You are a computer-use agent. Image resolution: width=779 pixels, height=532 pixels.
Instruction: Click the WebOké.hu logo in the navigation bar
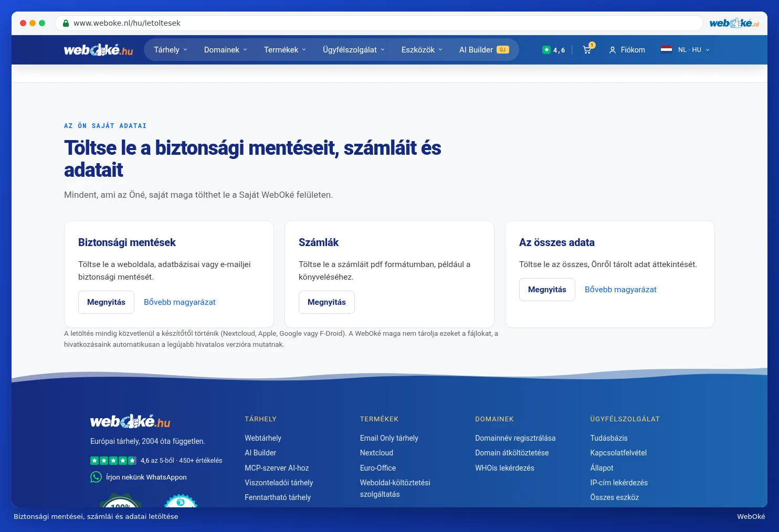pyautogui.click(x=98, y=50)
